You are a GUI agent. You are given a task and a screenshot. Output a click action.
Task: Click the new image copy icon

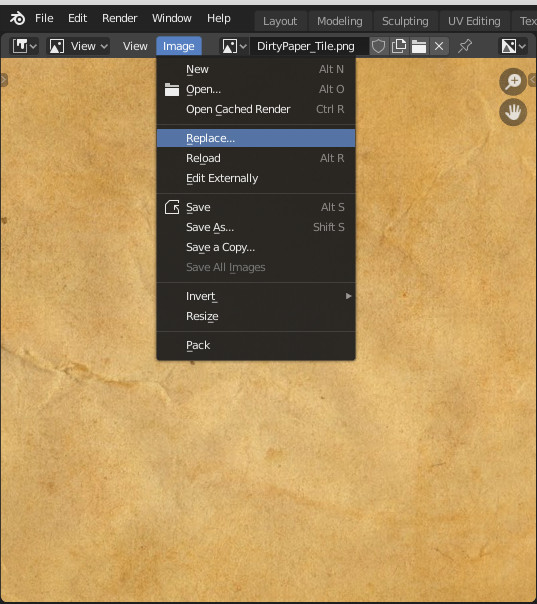coord(399,46)
